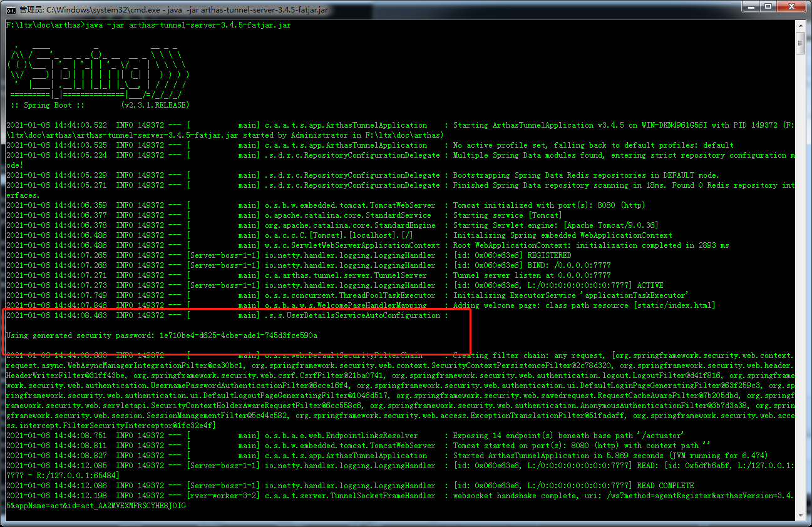
Task: Click 'Initializing ExecutorService applicationTaskExecutor' message
Action: tap(570, 295)
